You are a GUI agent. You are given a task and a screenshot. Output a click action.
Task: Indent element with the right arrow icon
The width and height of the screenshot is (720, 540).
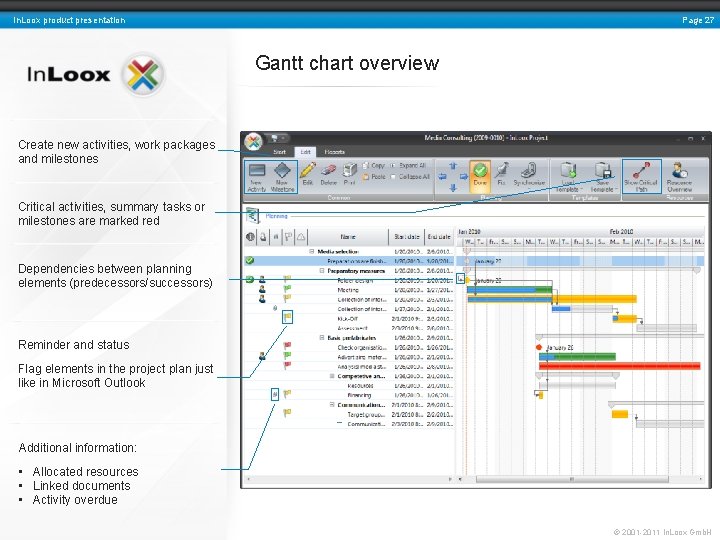tap(463, 176)
